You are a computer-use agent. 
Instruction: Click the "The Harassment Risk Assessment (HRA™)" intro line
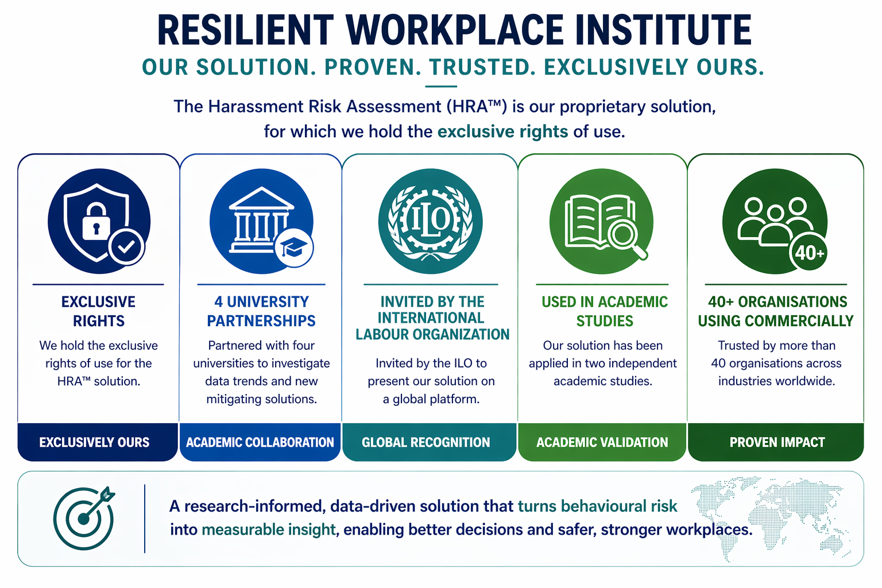tap(445, 107)
